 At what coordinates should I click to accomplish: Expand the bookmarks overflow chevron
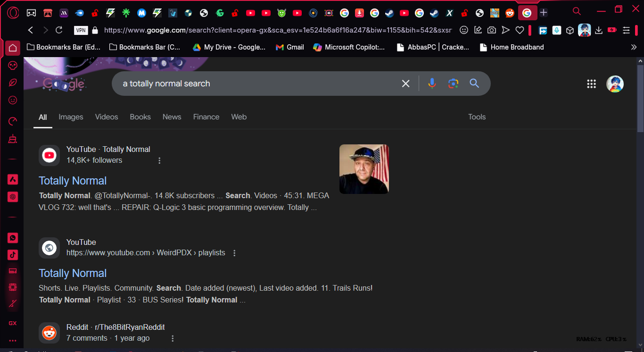[x=634, y=47]
